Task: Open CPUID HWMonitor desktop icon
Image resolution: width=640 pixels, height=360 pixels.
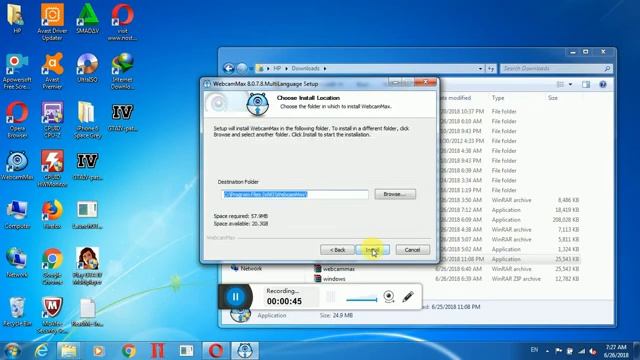Action: [52, 169]
